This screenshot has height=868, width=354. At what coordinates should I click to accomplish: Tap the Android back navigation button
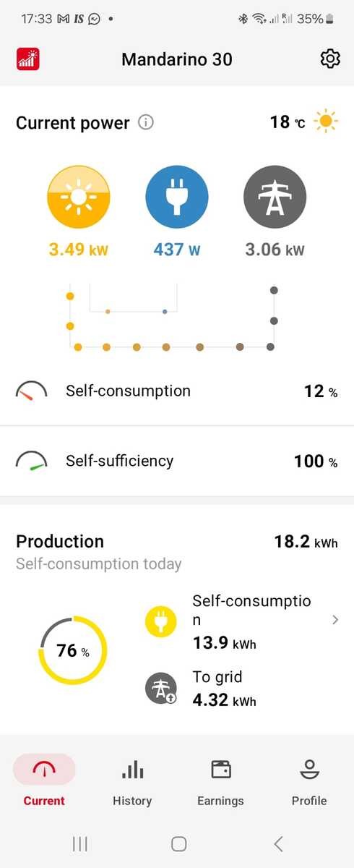click(278, 843)
